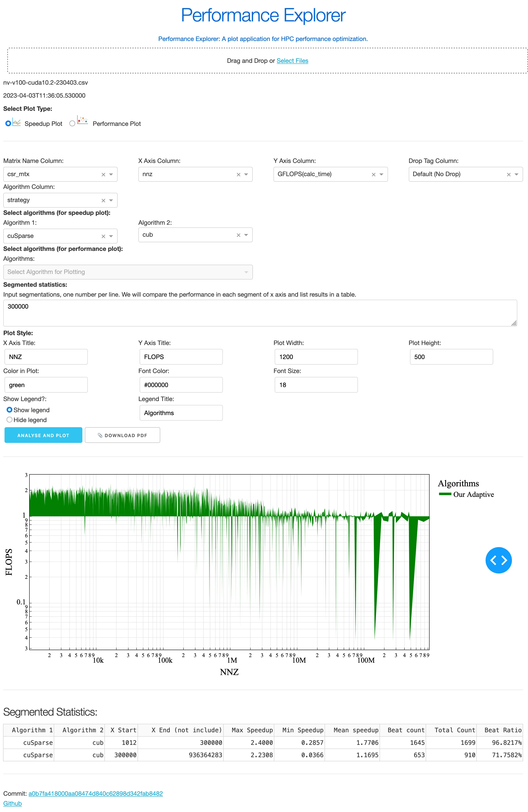Open the commit hash link
The width and height of the screenshot is (528, 812).
coord(96,794)
